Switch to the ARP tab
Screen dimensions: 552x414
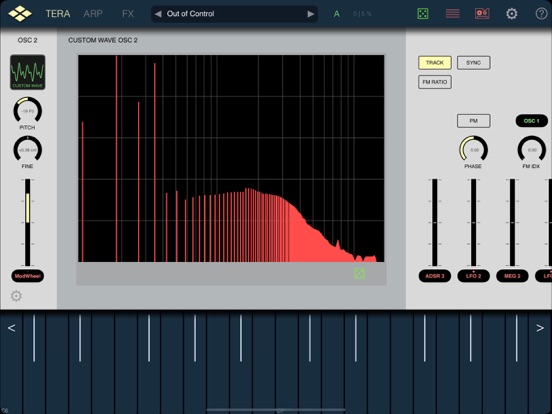(x=93, y=14)
